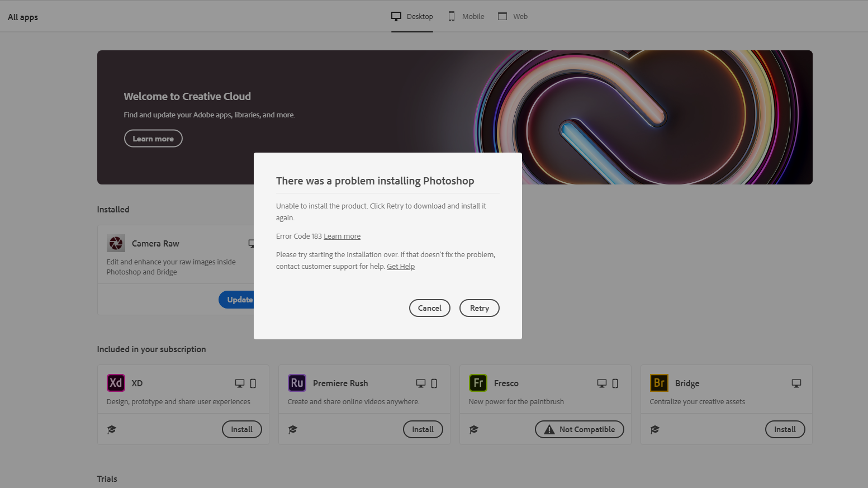Open tutorials icon on Bridge card
The image size is (868, 488).
click(x=655, y=429)
